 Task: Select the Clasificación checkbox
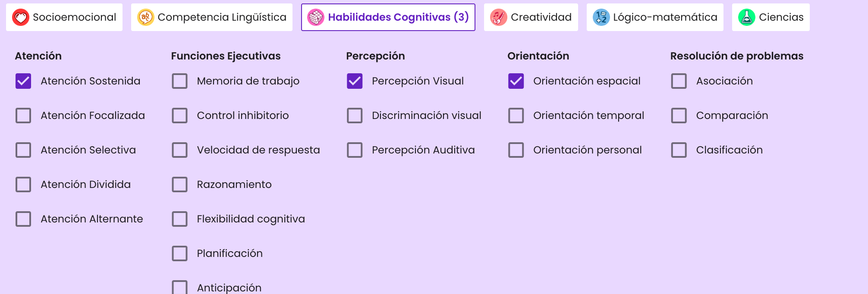pos(679,150)
